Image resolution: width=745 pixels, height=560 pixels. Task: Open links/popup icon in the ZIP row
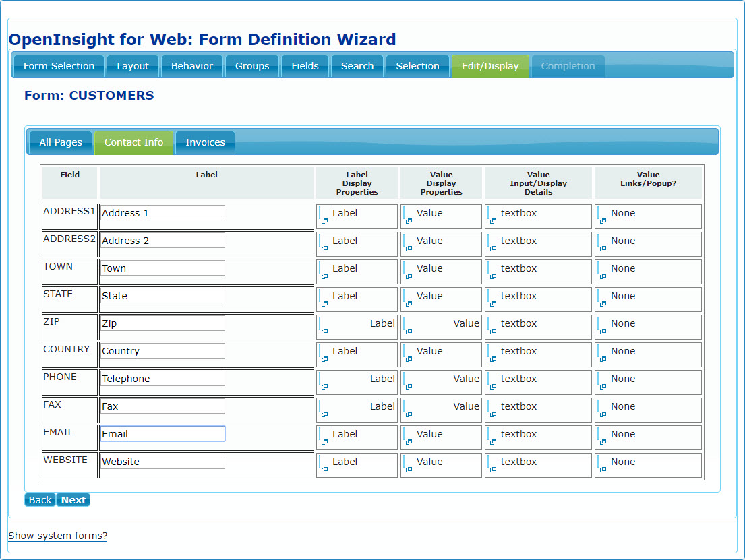pos(603,331)
